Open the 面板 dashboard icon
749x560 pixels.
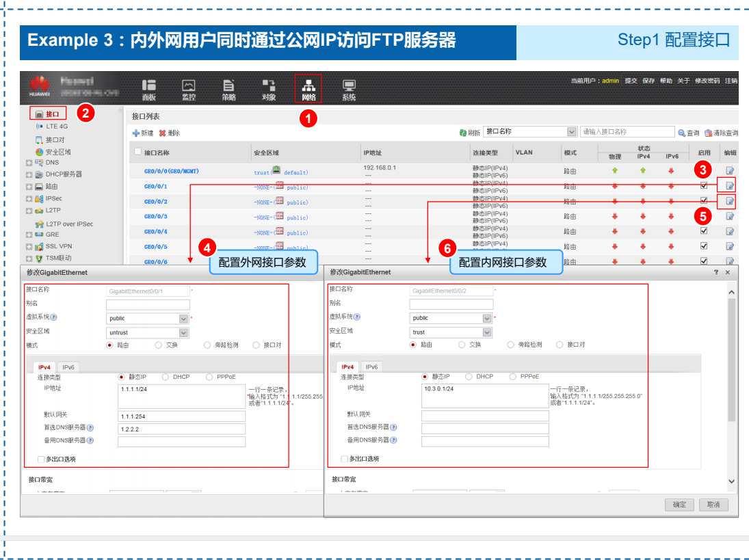148,89
